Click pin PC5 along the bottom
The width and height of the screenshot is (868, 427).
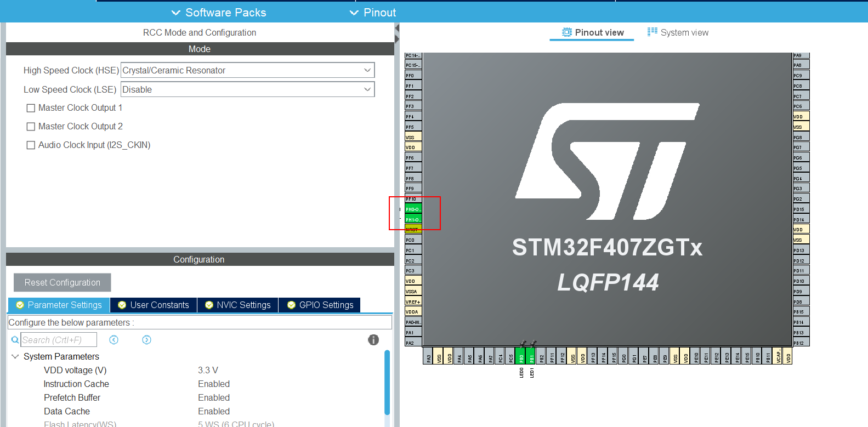tap(510, 356)
